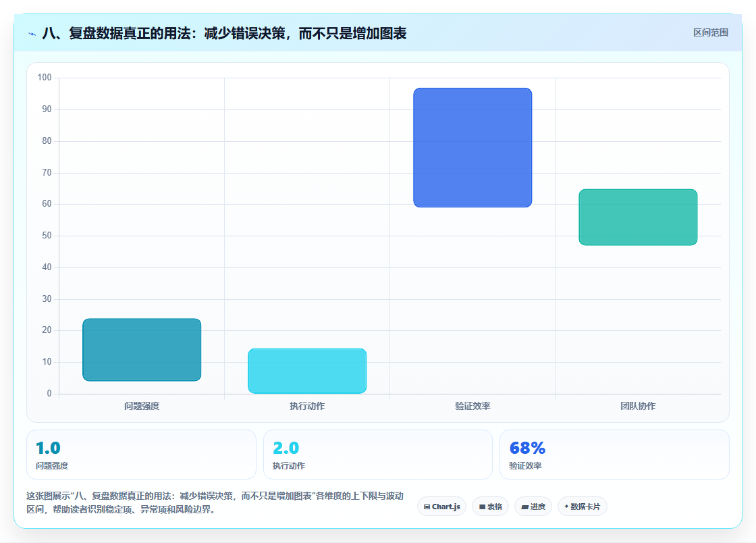Select the 进度 tag

coord(533,507)
